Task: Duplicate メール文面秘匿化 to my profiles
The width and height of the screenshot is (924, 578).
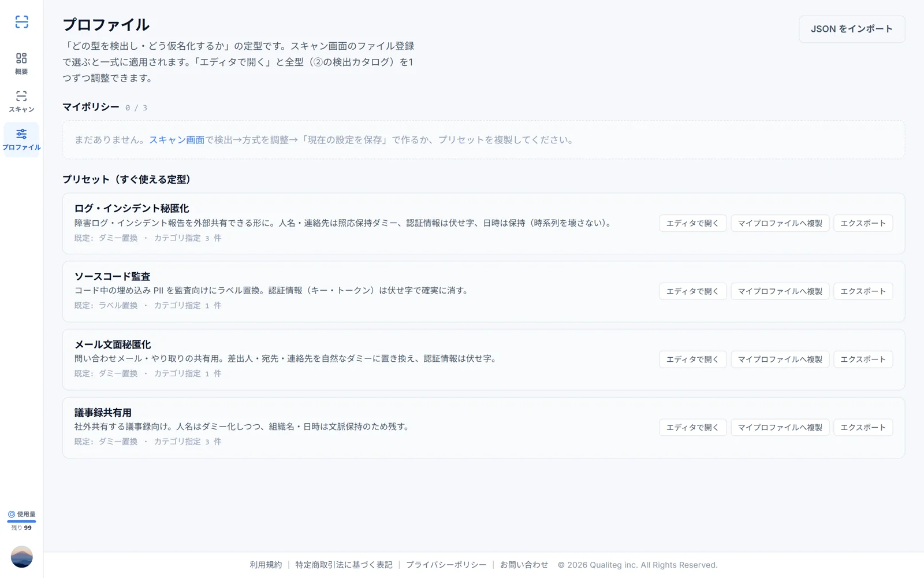Action: (780, 359)
